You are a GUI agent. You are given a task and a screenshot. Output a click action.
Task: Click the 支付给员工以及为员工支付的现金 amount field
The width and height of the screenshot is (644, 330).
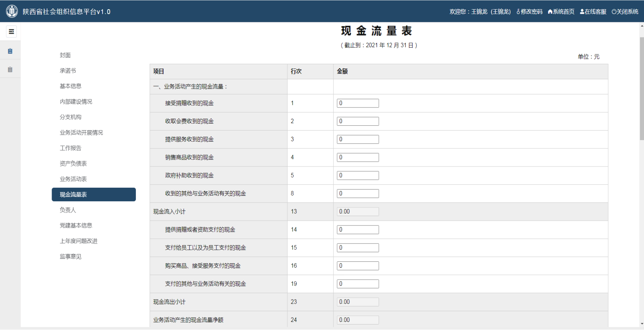(x=358, y=248)
